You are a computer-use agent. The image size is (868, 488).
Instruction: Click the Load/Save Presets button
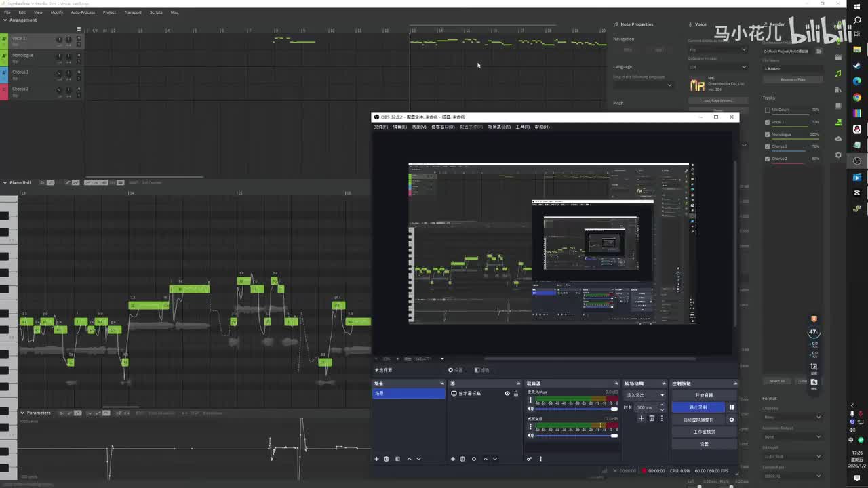pos(717,101)
